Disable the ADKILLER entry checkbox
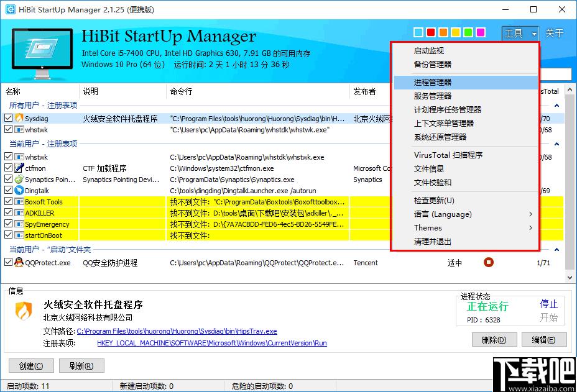 pyautogui.click(x=9, y=212)
